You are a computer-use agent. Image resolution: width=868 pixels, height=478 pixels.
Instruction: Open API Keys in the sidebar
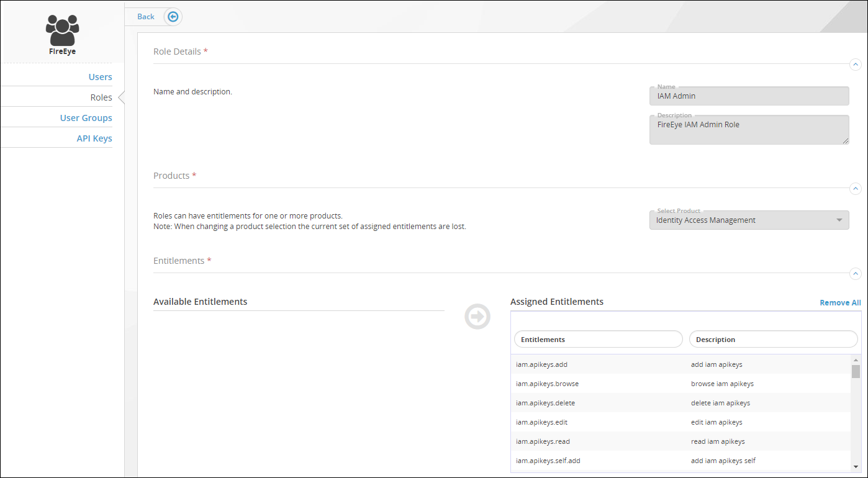(94, 138)
